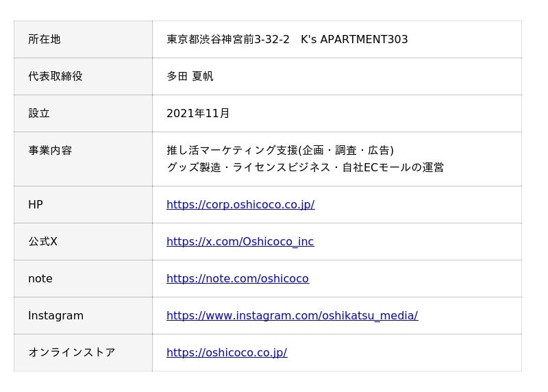The image size is (548, 392).
Task: Click the オンラインストア row label
Action: pos(72,352)
